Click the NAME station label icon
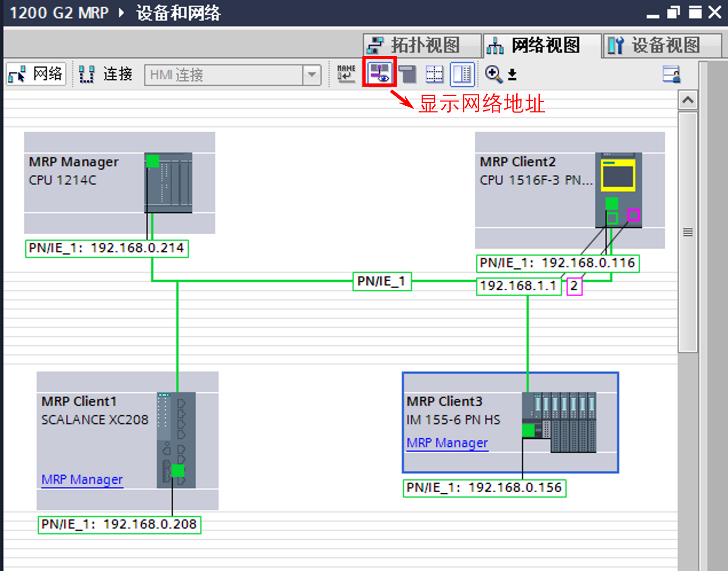Screen dimensions: 728x571 346,74
